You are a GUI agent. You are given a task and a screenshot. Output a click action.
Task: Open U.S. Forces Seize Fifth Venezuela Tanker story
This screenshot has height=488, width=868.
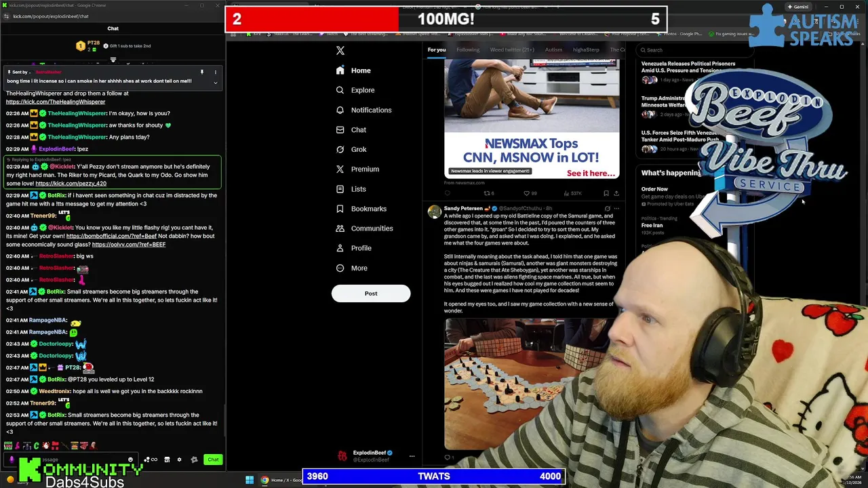679,136
